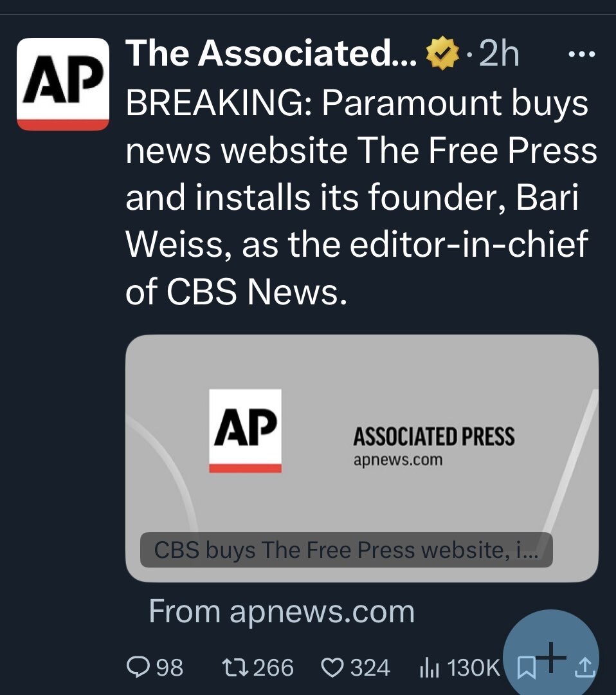Repost with the retweet arrows icon
Viewport: 616px width, 695px height.
[235, 667]
